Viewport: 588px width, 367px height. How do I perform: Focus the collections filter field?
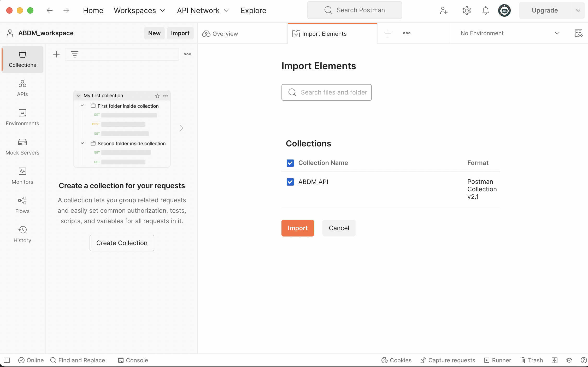pyautogui.click(x=122, y=54)
